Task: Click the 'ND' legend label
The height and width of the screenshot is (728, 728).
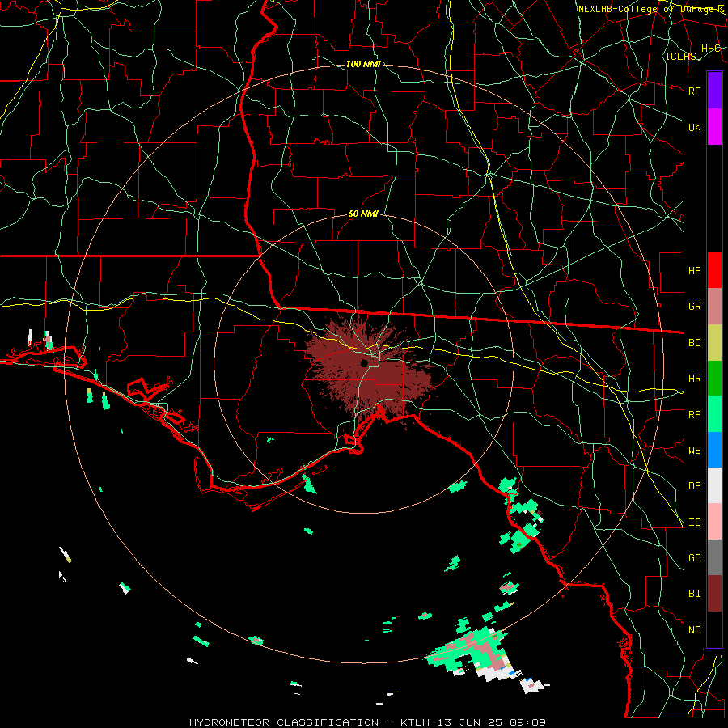Action: point(694,630)
